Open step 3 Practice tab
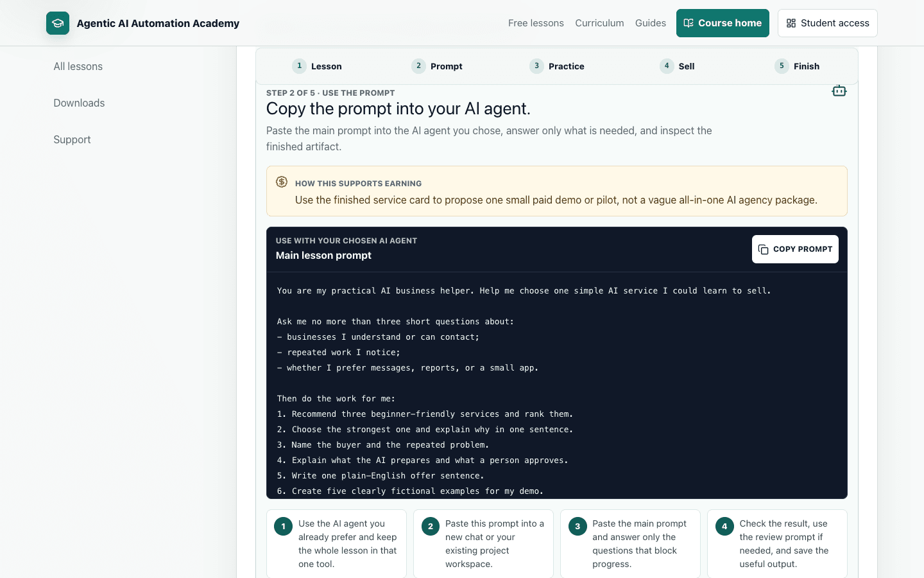The width and height of the screenshot is (924, 578). 557,66
